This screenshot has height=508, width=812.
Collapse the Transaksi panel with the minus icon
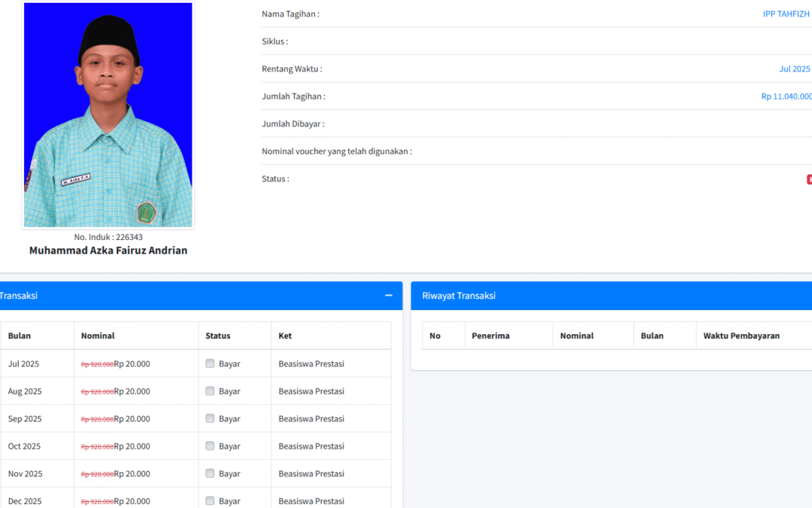389,296
